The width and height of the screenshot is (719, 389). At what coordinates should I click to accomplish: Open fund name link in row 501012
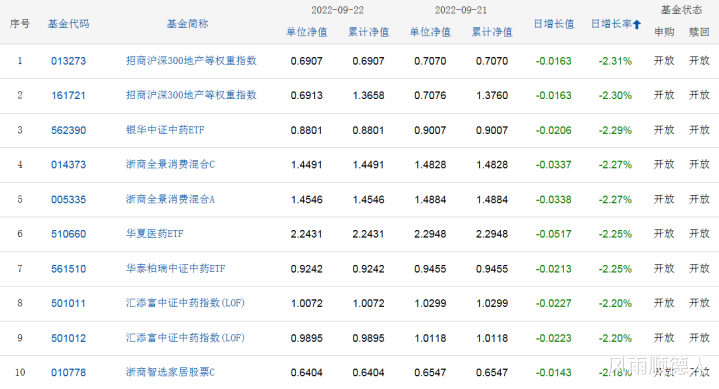click(185, 338)
